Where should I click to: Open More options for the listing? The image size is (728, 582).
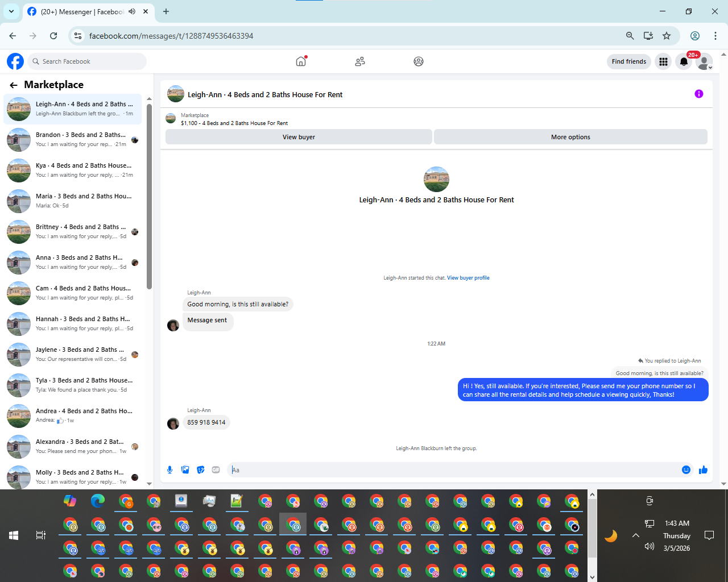point(570,137)
